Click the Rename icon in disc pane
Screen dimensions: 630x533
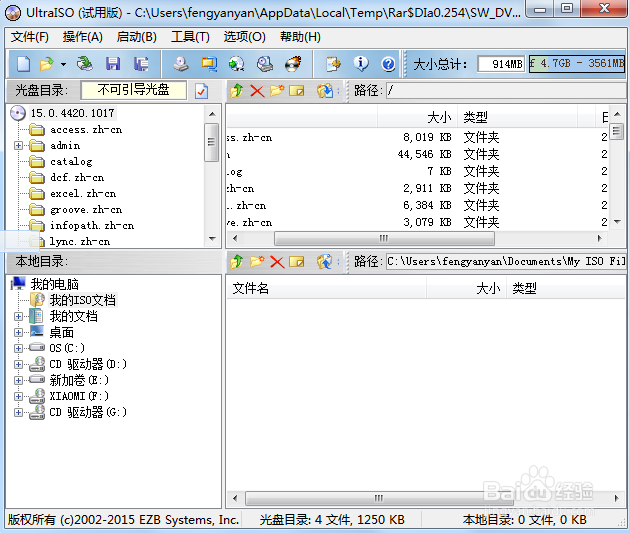click(x=297, y=91)
